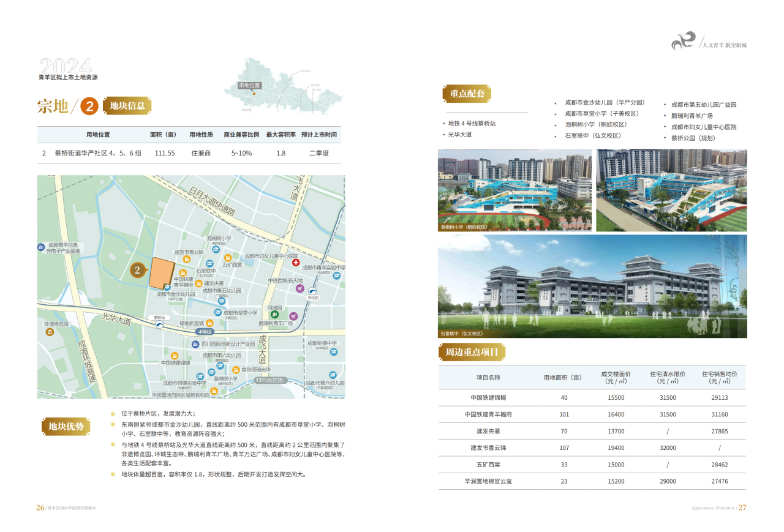Open the 石室联中（弘文校区）rendering photo
The width and height of the screenshot is (784, 532).
coord(592,287)
